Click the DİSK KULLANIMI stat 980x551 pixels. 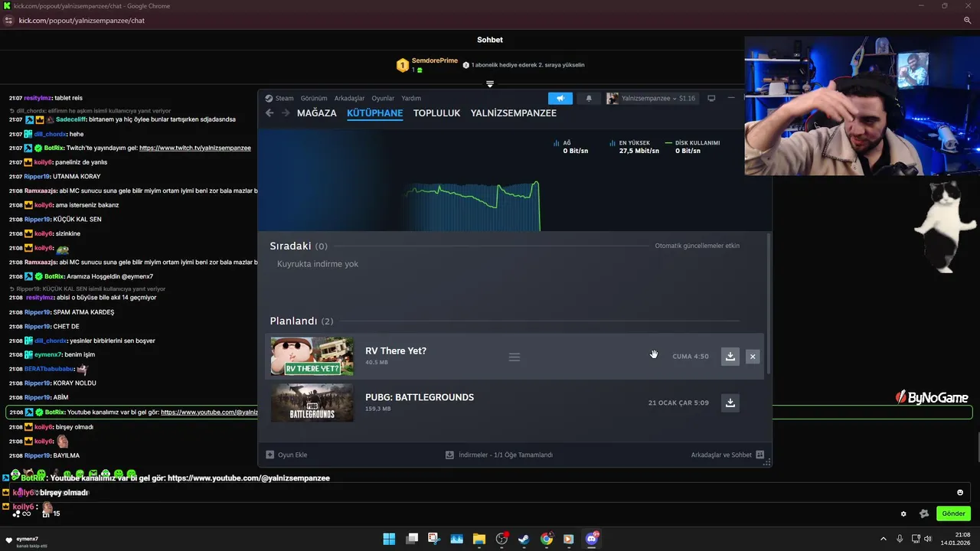tap(693, 147)
